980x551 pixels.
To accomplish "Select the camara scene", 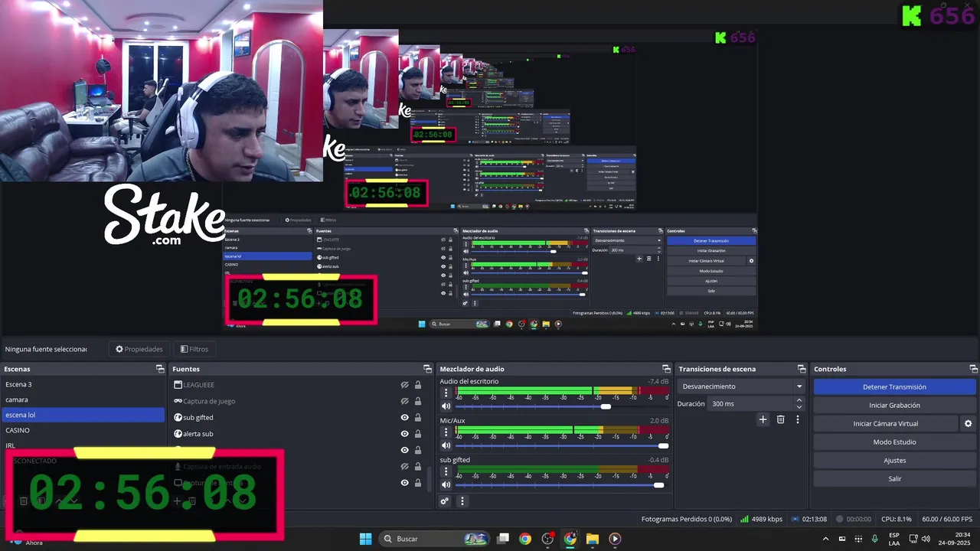I will (83, 399).
